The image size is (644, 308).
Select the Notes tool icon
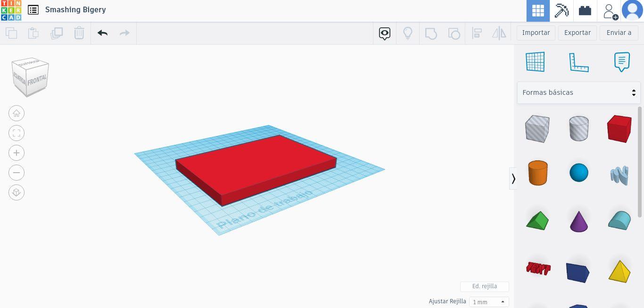click(x=622, y=62)
